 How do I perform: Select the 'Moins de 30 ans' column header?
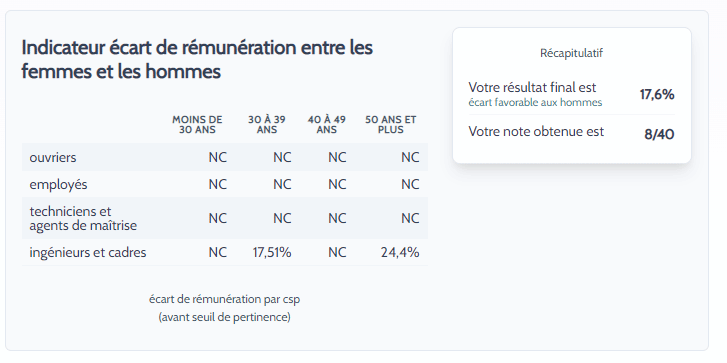[x=197, y=125]
